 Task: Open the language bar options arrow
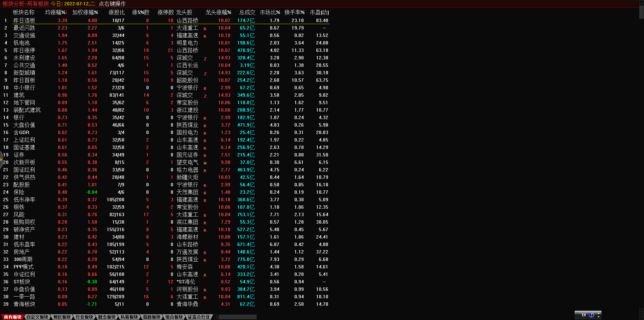pos(599,317)
